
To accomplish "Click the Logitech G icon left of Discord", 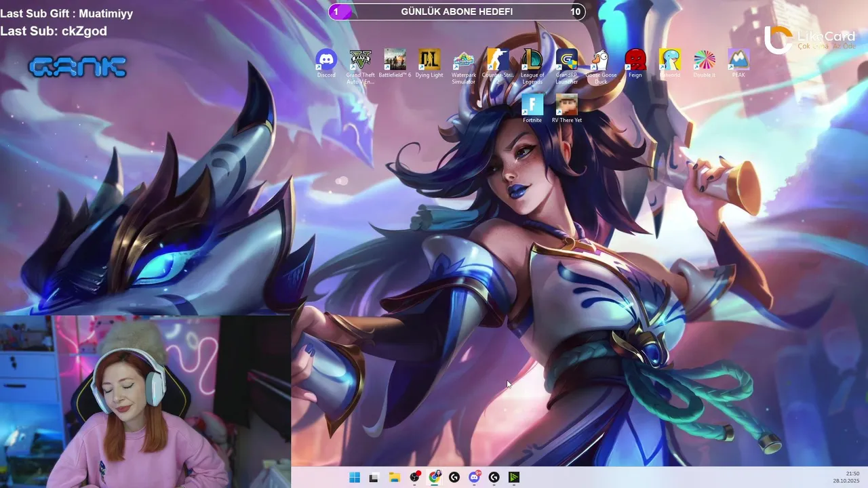I will (x=454, y=477).
